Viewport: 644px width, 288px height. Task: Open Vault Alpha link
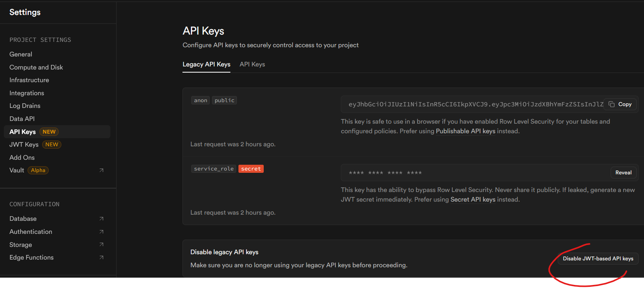(x=17, y=170)
